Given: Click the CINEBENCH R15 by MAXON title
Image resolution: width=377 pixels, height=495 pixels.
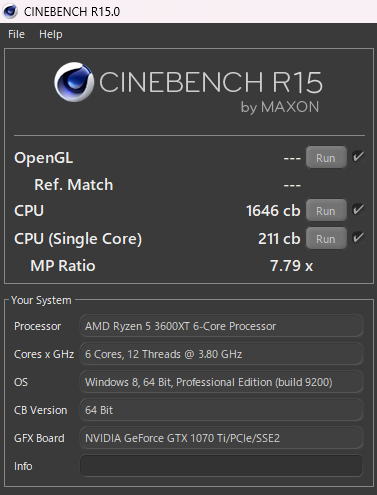Looking at the screenshot, I should (x=211, y=91).
